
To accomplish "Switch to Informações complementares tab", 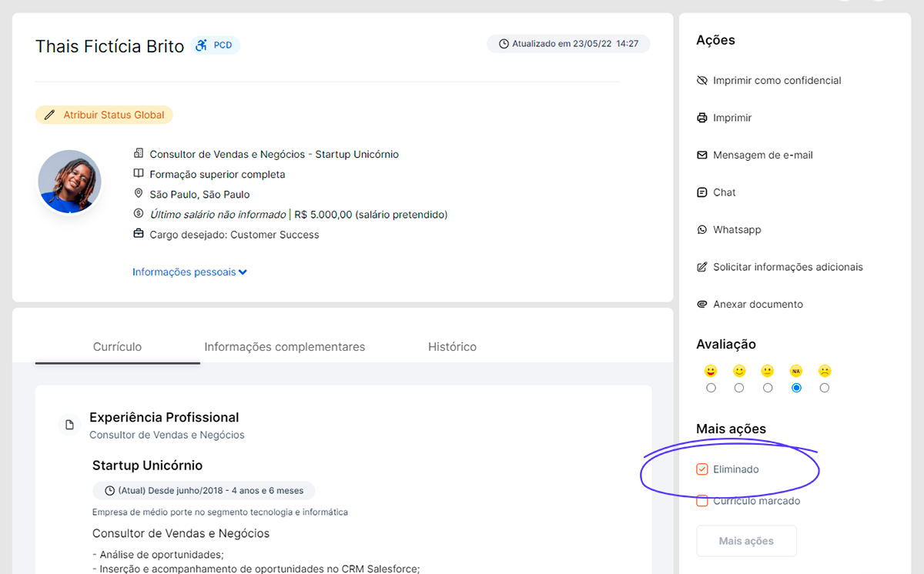I will [x=284, y=347].
